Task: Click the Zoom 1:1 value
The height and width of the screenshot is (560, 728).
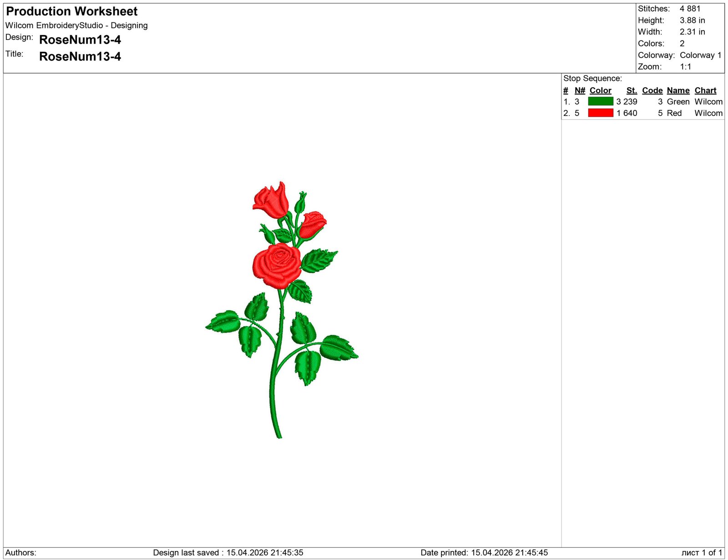Action: click(685, 67)
